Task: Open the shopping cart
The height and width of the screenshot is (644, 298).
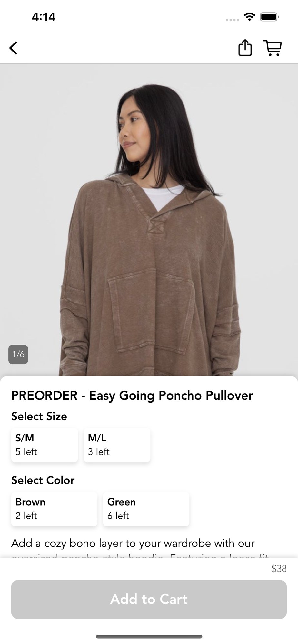Action: pos(273,48)
